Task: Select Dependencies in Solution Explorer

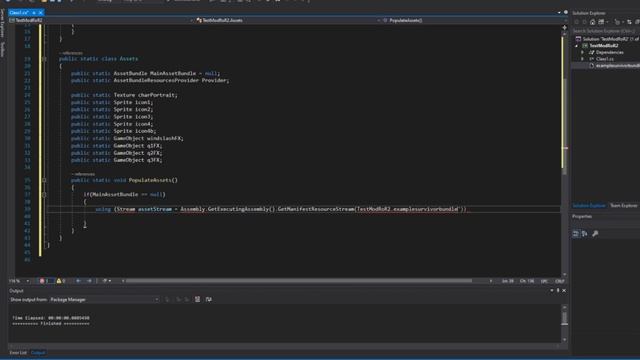Action: [x=607, y=52]
